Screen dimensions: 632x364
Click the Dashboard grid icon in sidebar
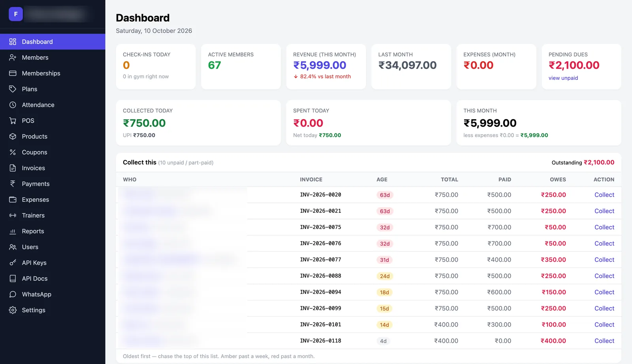pos(13,41)
